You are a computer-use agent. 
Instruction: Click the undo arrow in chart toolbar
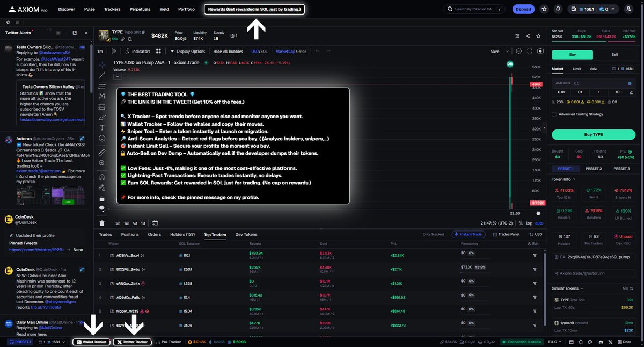[x=317, y=51]
